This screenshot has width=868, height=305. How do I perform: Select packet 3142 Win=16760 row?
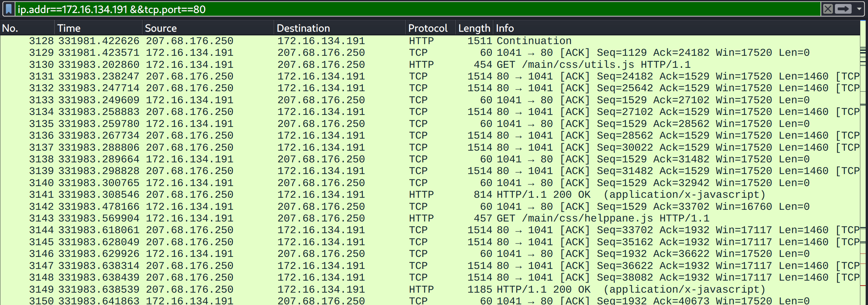[x=430, y=206]
